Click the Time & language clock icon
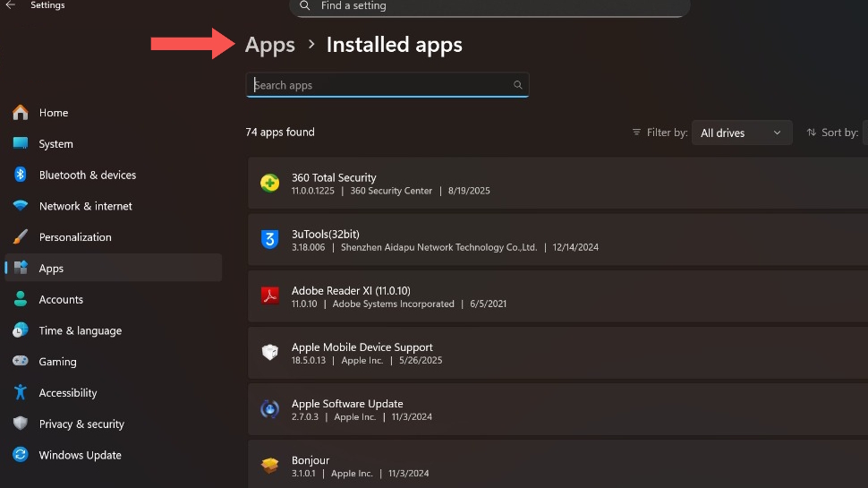 21,330
